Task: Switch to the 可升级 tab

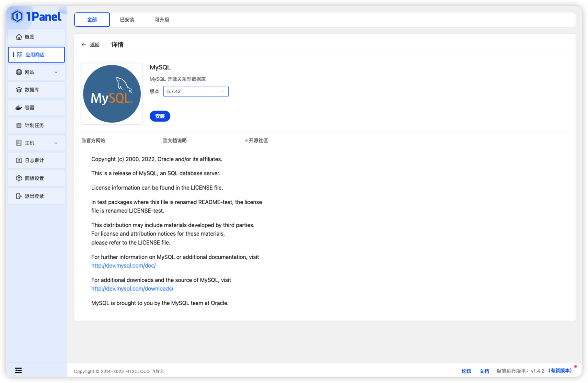Action: pos(162,20)
